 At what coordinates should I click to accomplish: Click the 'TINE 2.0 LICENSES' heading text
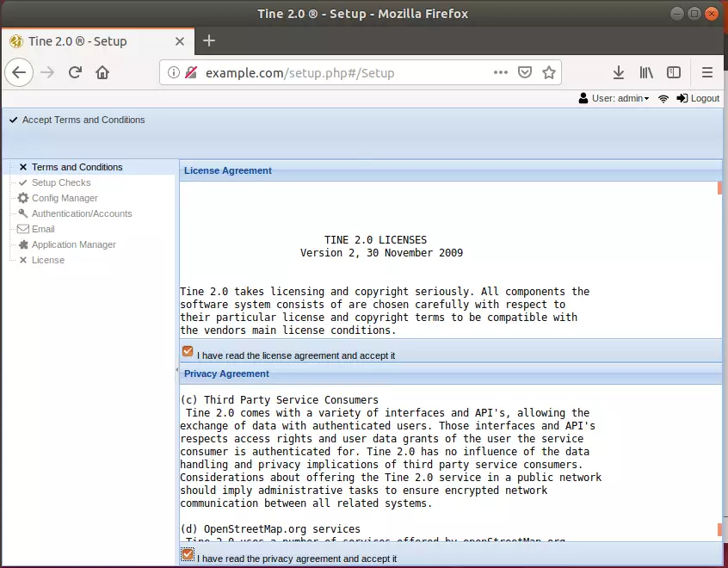[x=375, y=239]
